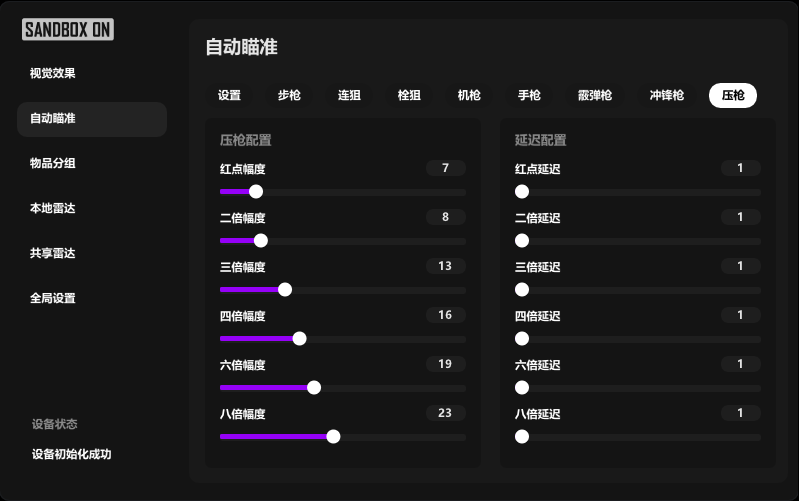The image size is (799, 501).
Task: Click the 红点延迟 slider handle
Action: point(522,192)
